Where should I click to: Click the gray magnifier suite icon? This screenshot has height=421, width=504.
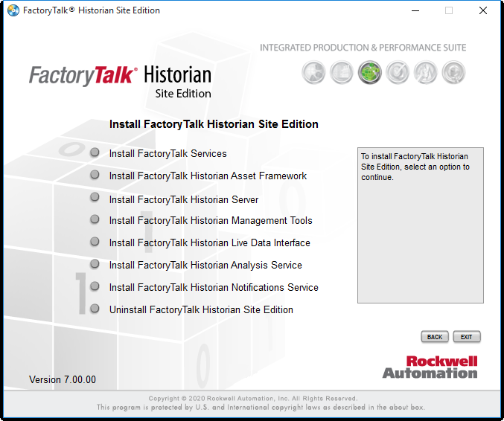click(453, 73)
